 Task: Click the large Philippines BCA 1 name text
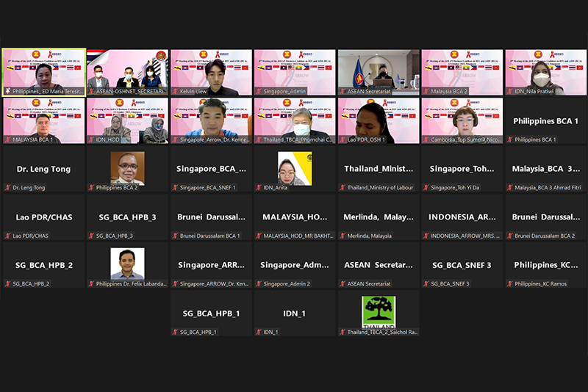(x=545, y=120)
